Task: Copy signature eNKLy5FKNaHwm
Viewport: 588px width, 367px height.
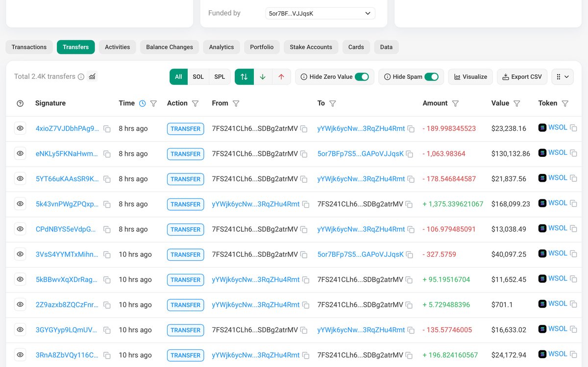Action: 107,154
